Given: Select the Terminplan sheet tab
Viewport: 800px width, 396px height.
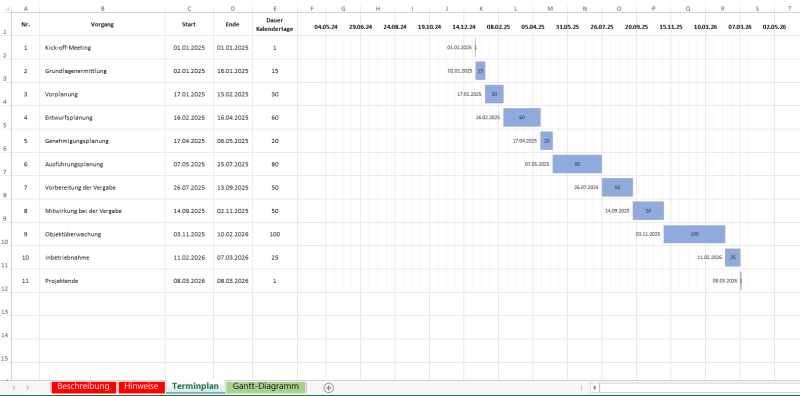Looking at the screenshot, I should point(195,387).
